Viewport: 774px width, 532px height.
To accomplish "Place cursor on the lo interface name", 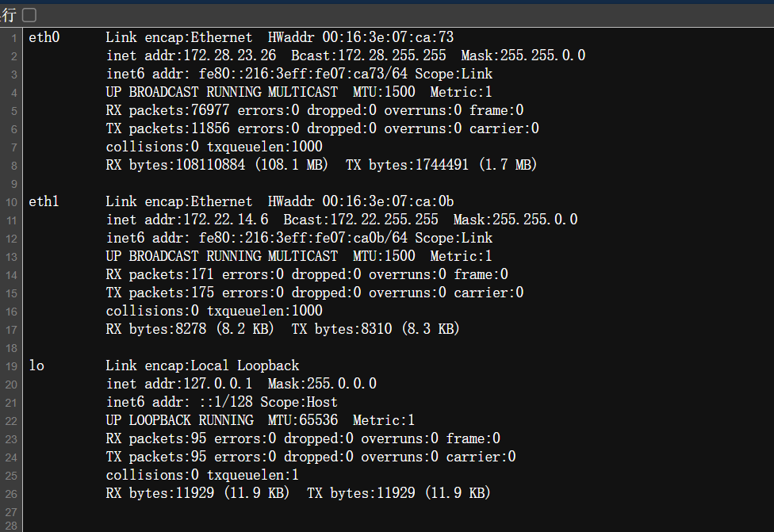I will 36,366.
